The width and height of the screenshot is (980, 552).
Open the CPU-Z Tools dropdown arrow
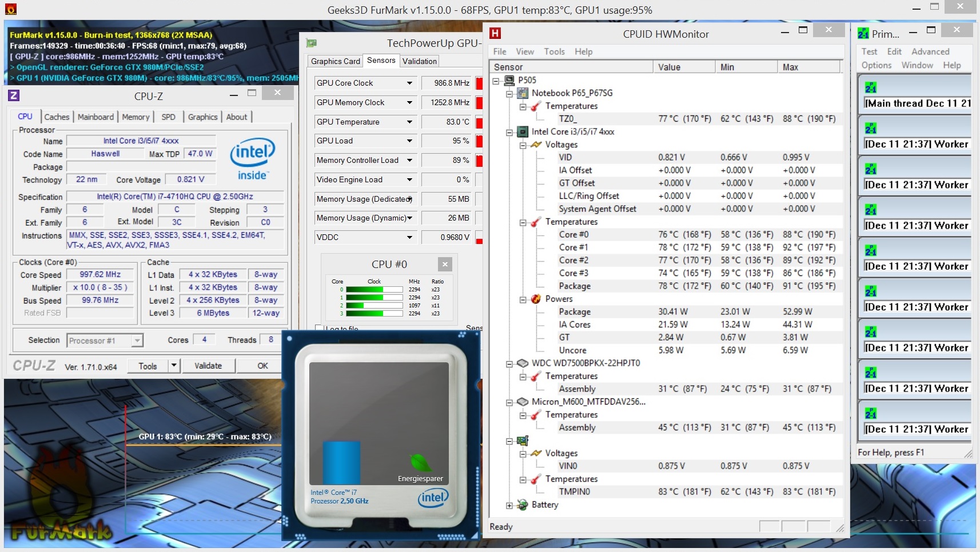click(x=174, y=366)
